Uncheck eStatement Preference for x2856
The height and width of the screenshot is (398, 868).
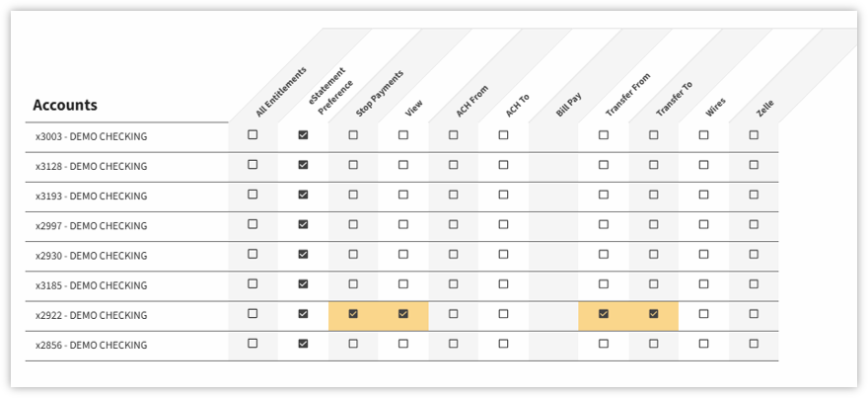tap(303, 344)
